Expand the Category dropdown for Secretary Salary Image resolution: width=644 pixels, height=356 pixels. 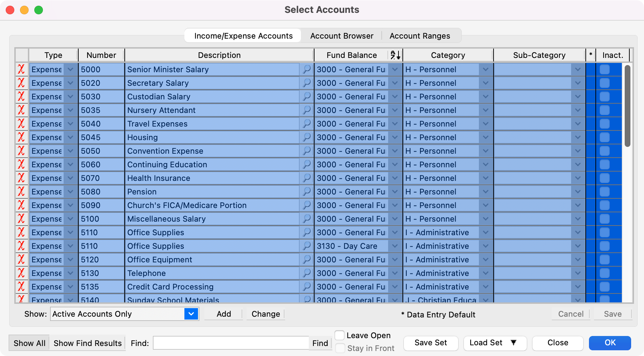485,83
